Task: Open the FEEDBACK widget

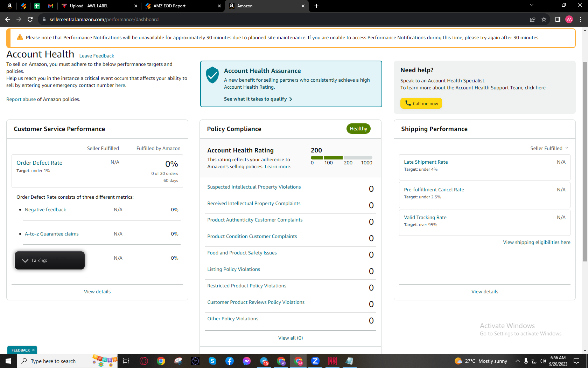Action: tap(21, 350)
